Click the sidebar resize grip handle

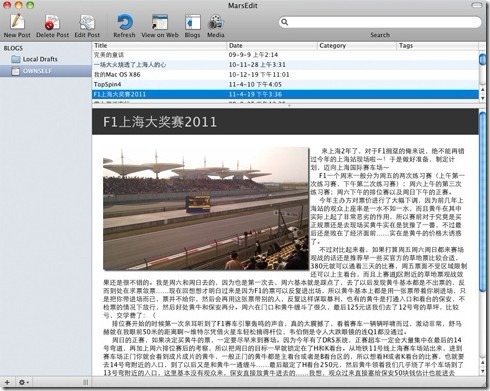pos(86,382)
